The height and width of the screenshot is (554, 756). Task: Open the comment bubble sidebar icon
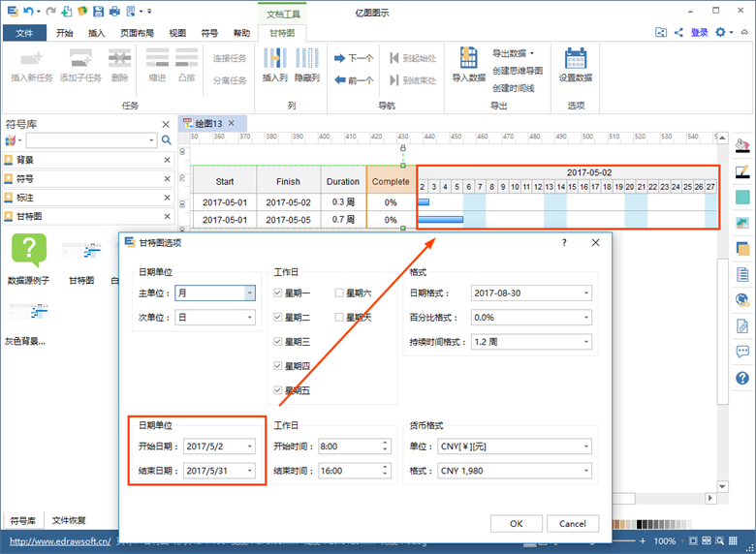click(x=742, y=352)
